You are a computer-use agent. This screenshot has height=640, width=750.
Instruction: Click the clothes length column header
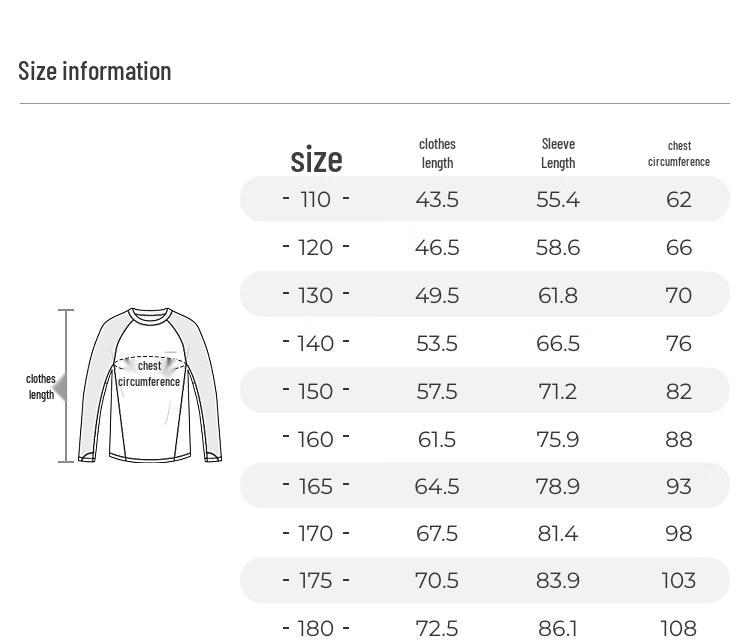click(x=437, y=154)
